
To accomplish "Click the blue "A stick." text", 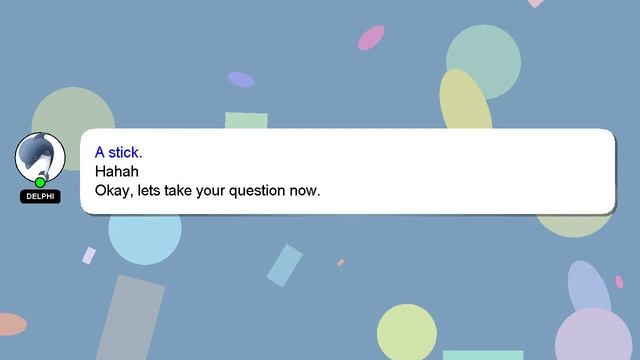I will (x=118, y=152).
